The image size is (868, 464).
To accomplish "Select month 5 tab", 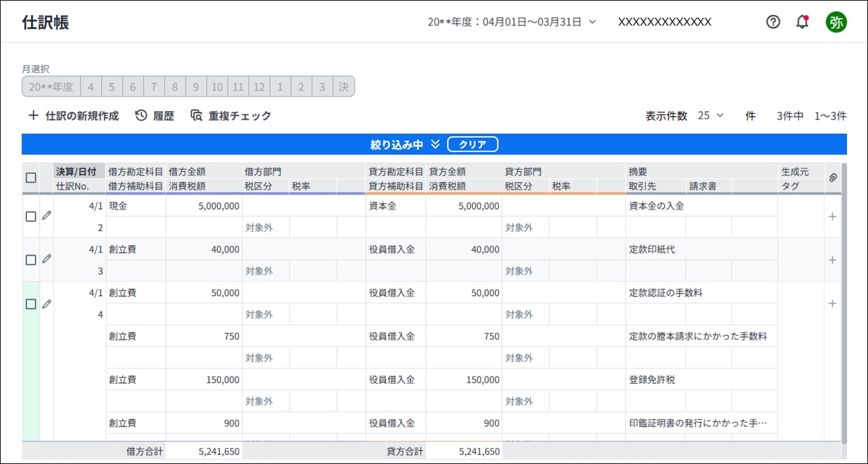I will pyautogui.click(x=112, y=87).
